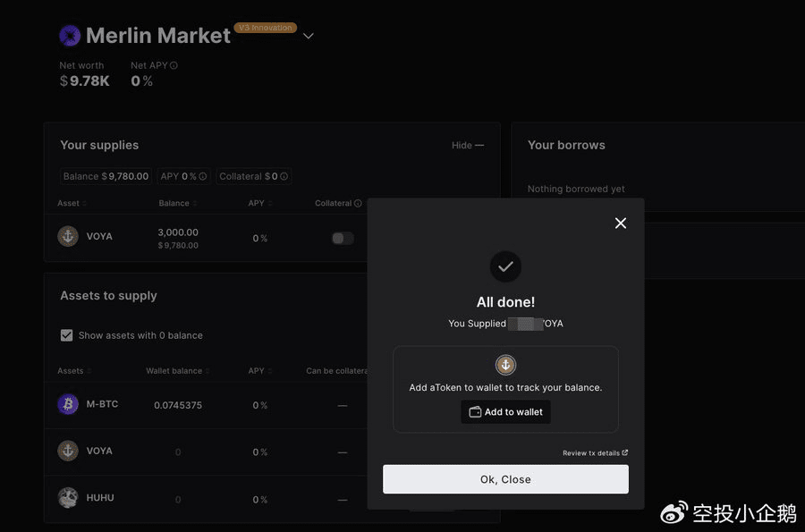Click the V3 Innovation badge
Viewport: 805px width, 532px height.
click(266, 28)
